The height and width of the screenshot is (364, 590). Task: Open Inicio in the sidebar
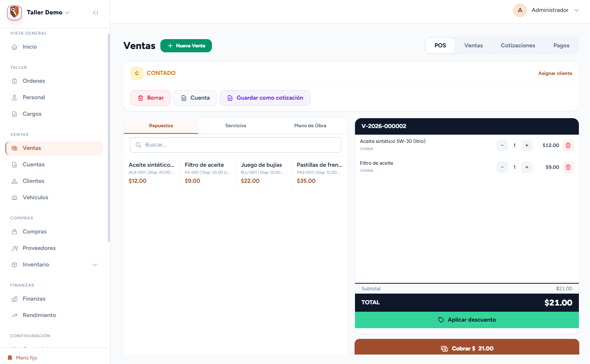54,47
